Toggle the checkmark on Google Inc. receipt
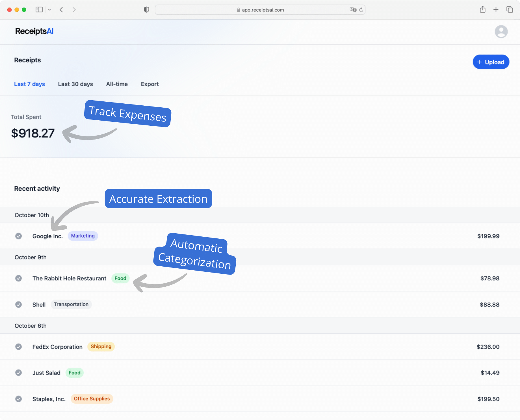 (x=19, y=236)
